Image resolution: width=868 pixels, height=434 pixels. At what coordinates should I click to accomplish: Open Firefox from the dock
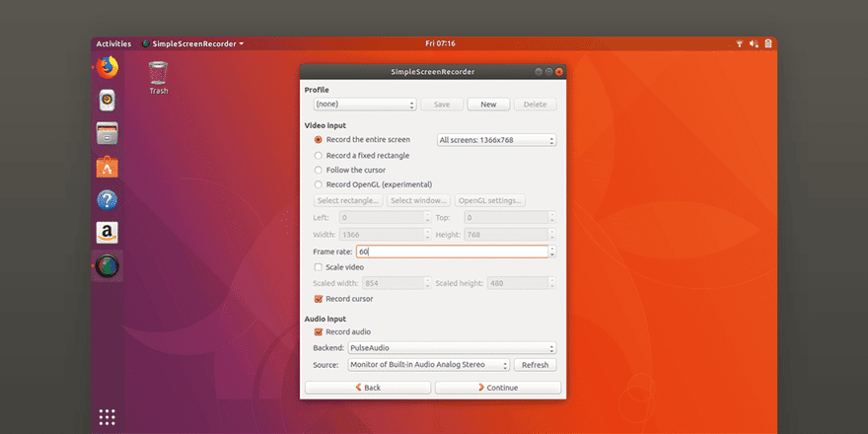pos(108,67)
